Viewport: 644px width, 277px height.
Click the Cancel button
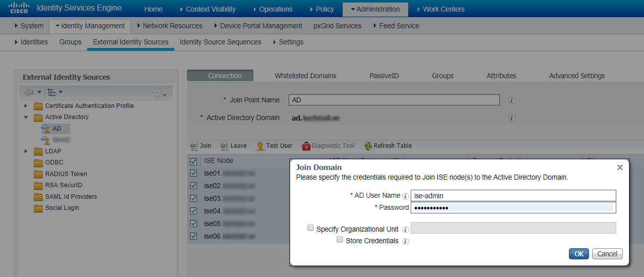[x=607, y=254]
